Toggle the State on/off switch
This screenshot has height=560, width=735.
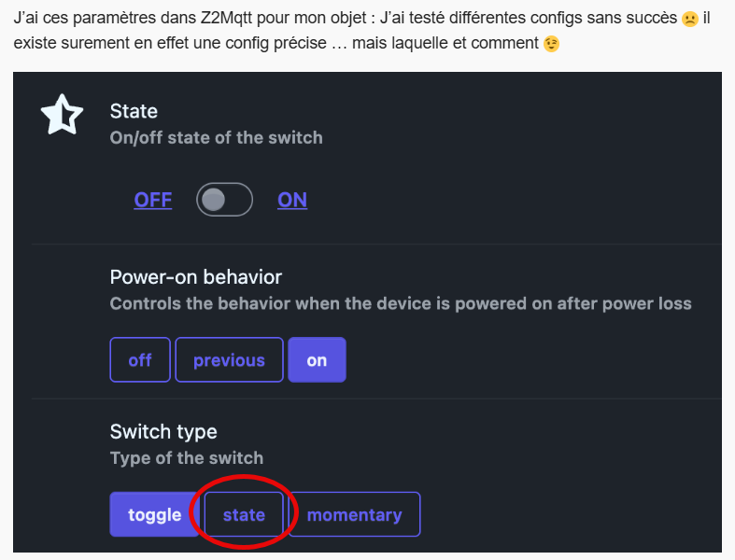click(x=224, y=200)
